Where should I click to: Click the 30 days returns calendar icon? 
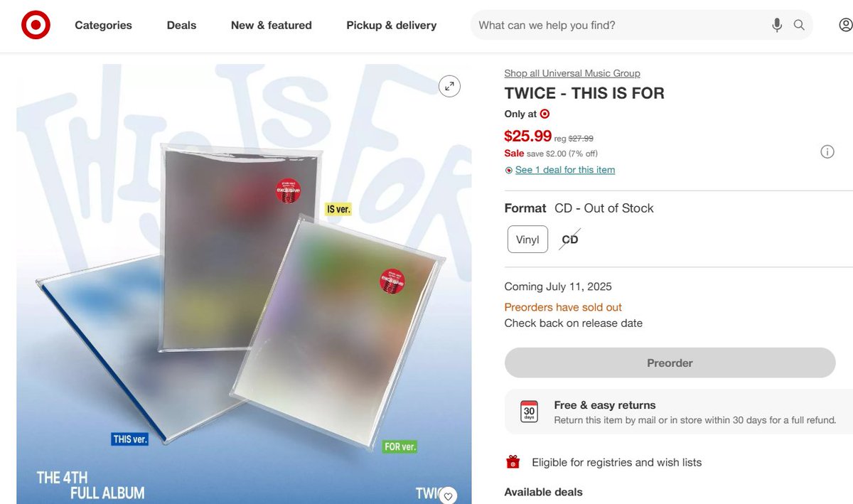coord(530,412)
